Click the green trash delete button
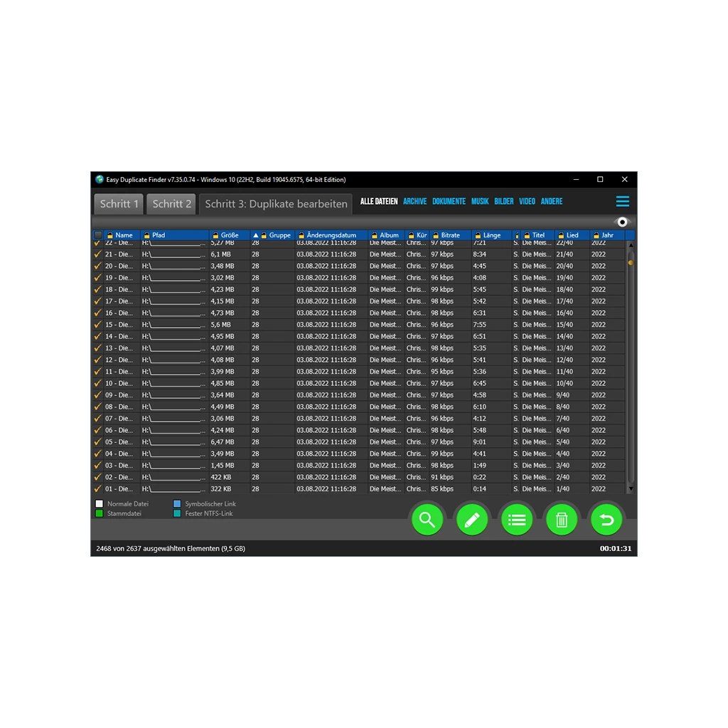Image resolution: width=728 pixels, height=728 pixels. coord(562,520)
